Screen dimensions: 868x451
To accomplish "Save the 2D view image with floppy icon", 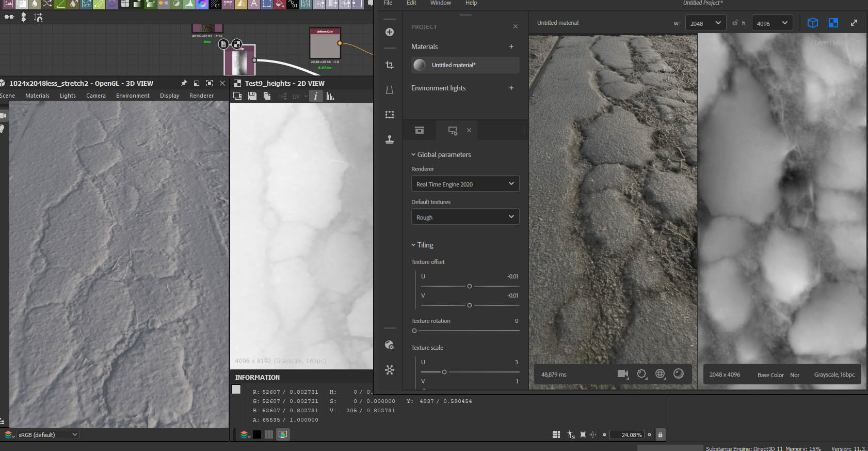I will pyautogui.click(x=252, y=96).
